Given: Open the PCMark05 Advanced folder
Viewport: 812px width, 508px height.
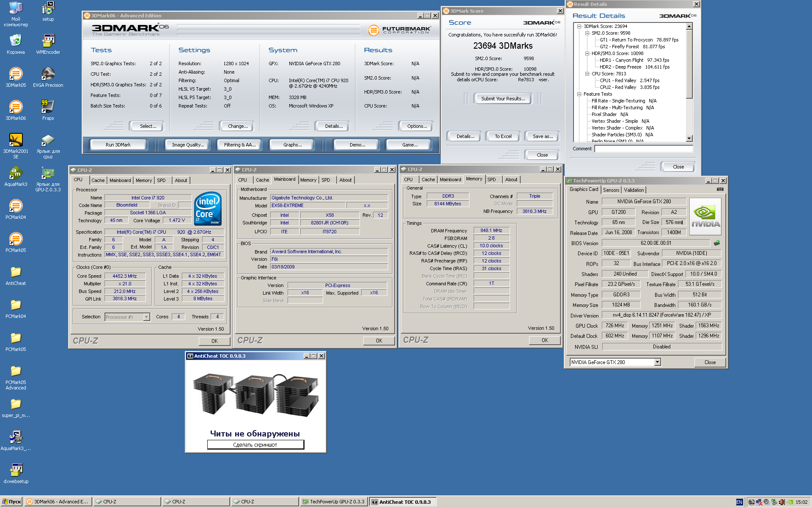Looking at the screenshot, I should 16,377.
